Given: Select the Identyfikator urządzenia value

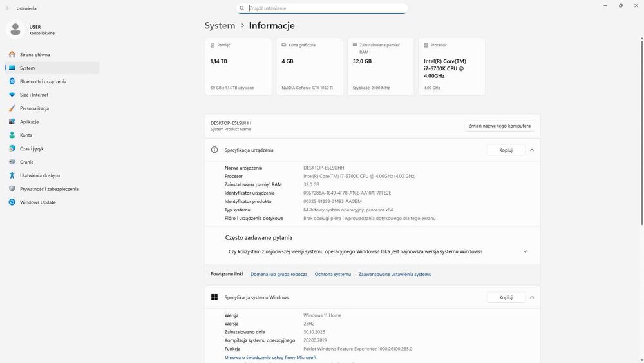Looking at the screenshot, I should click(x=347, y=193).
